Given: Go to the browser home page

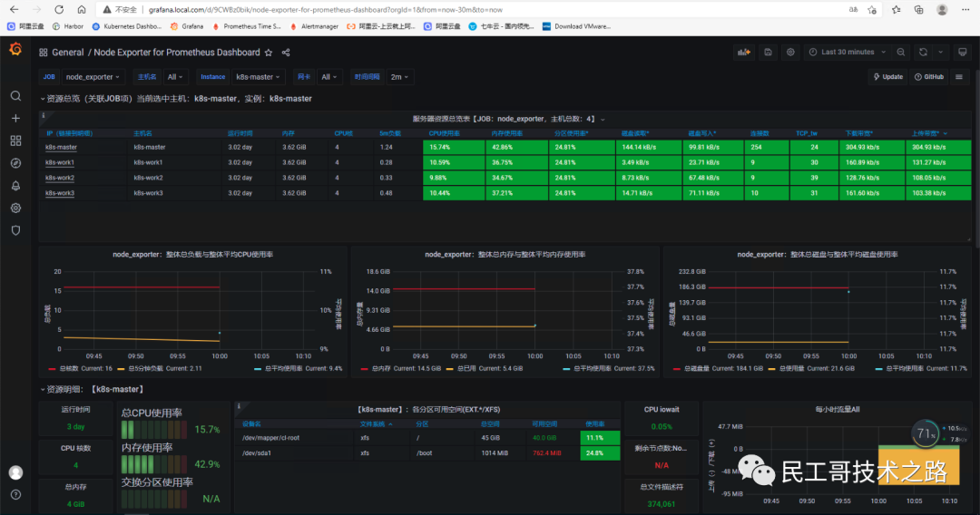Looking at the screenshot, I should [x=82, y=9].
